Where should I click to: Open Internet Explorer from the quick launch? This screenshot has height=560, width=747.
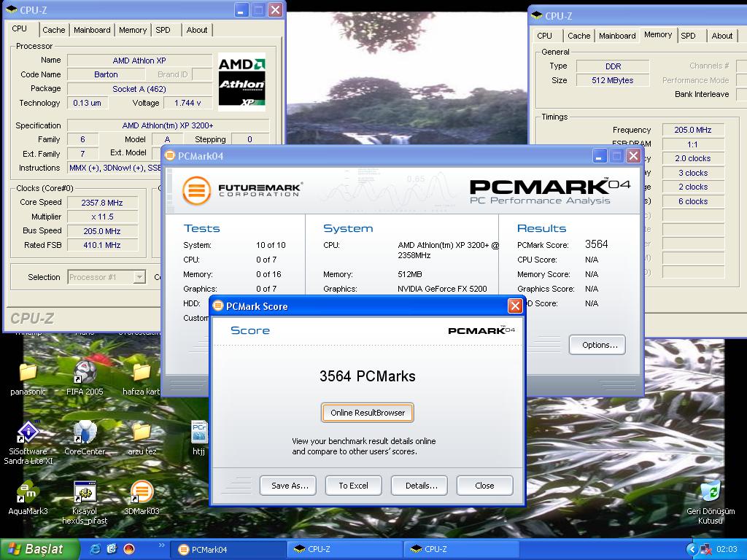click(96, 549)
